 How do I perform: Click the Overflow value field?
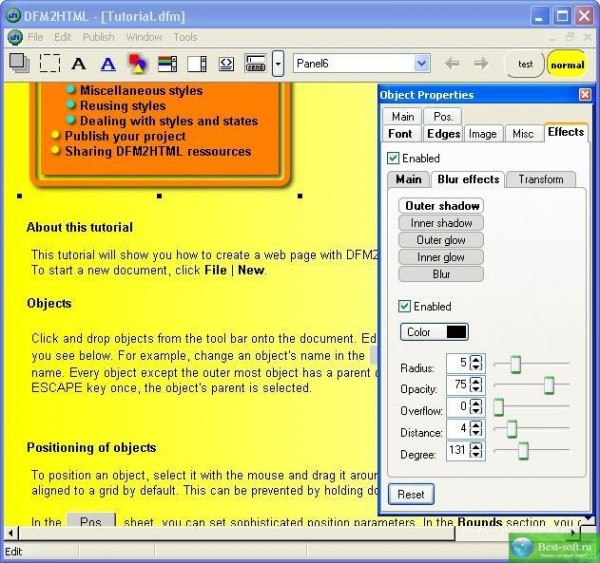coord(457,406)
